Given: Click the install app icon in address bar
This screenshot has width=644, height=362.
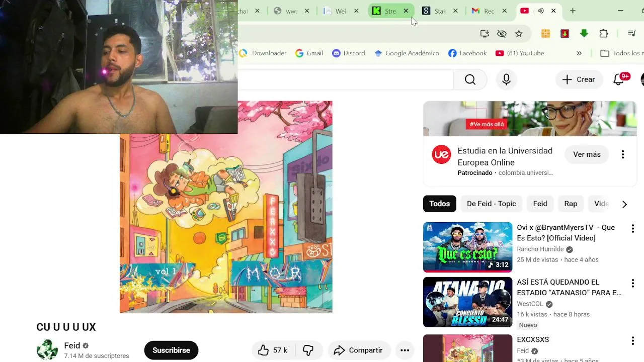Looking at the screenshot, I should pyautogui.click(x=485, y=34).
